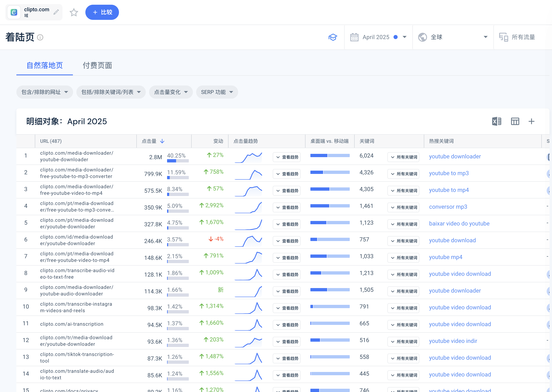Open the 包含/排除的网址 filter
Viewport: 552px width, 392px height.
click(45, 92)
